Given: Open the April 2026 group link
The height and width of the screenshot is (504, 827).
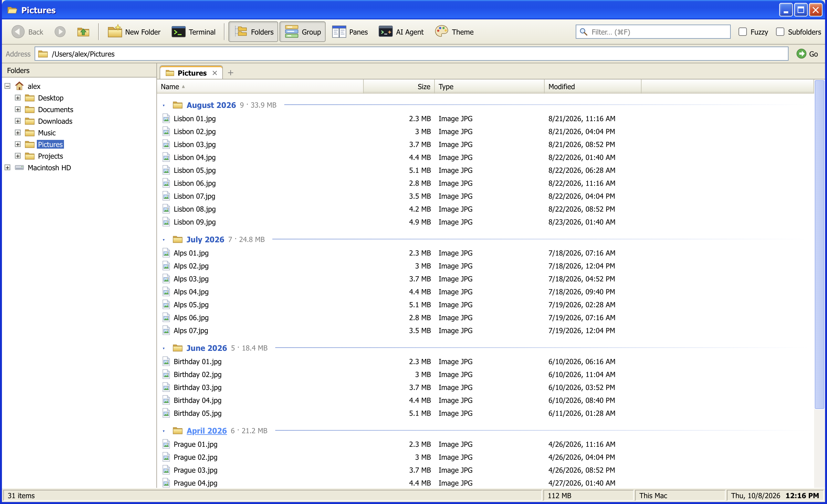Looking at the screenshot, I should pos(206,431).
